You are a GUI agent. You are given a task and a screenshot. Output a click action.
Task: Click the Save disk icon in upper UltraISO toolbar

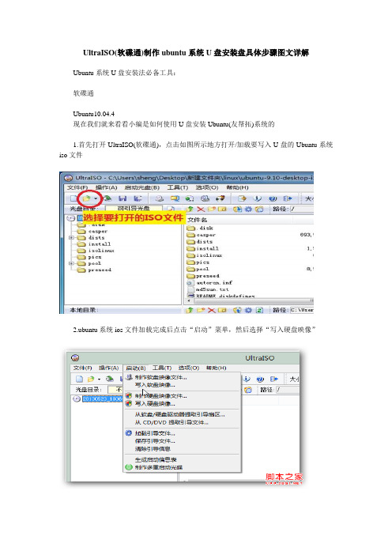click(122, 198)
